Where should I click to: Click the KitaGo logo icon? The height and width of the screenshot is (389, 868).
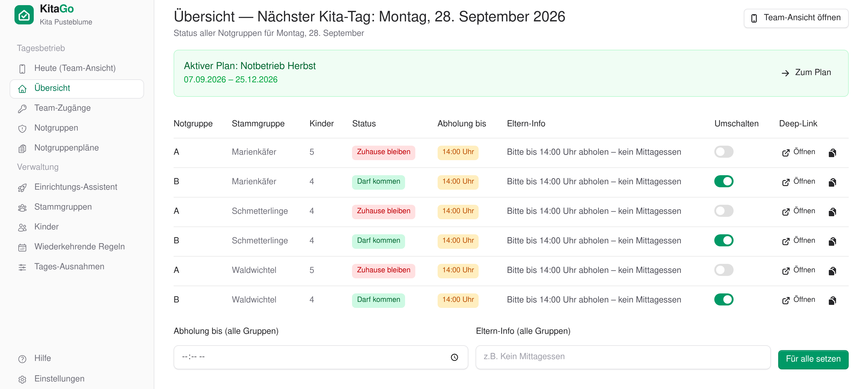[24, 15]
